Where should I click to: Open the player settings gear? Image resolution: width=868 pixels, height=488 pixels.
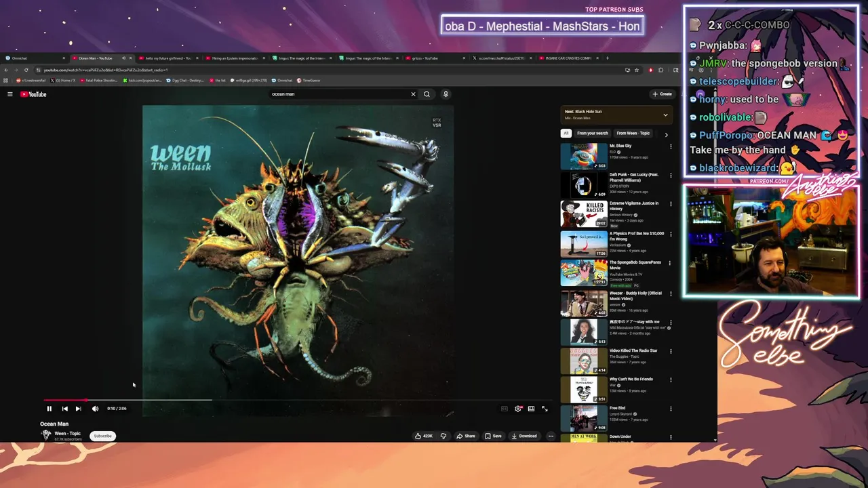[518, 409]
